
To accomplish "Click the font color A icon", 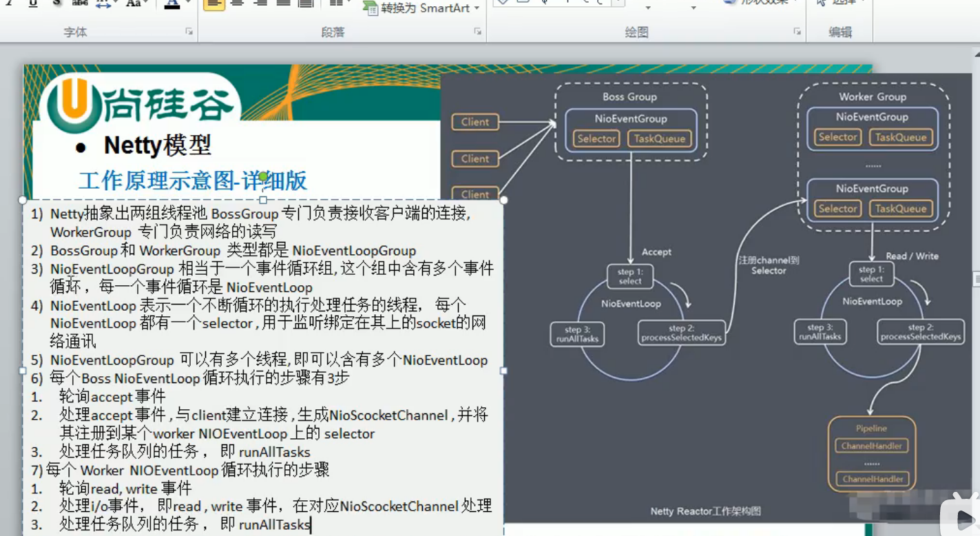I will coord(171,3).
